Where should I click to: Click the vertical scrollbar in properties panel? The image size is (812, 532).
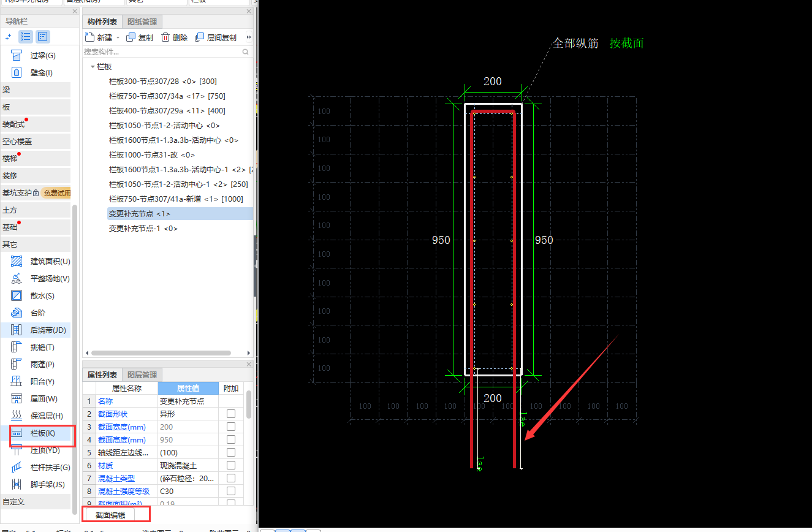click(249, 405)
